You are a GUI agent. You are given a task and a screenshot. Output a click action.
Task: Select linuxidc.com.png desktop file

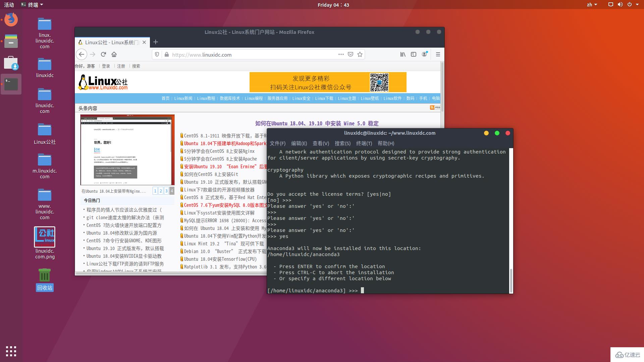pos(45,243)
